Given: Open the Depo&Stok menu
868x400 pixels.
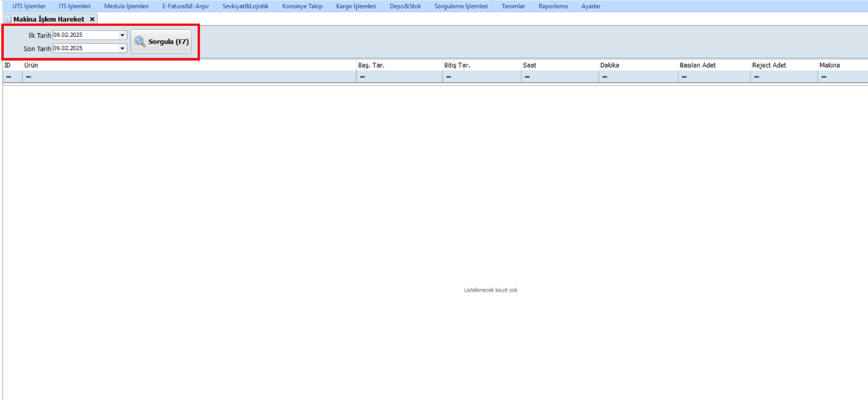Looking at the screenshot, I should 405,6.
